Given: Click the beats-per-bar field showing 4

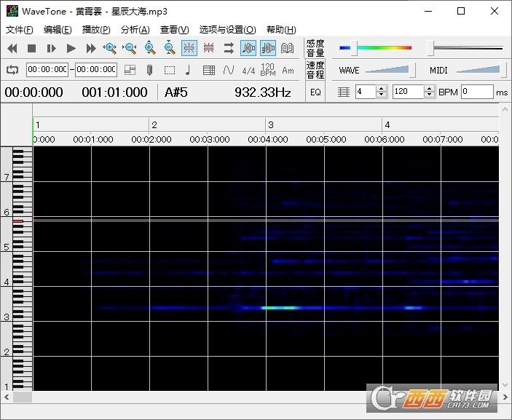Looking at the screenshot, I should click(366, 92).
